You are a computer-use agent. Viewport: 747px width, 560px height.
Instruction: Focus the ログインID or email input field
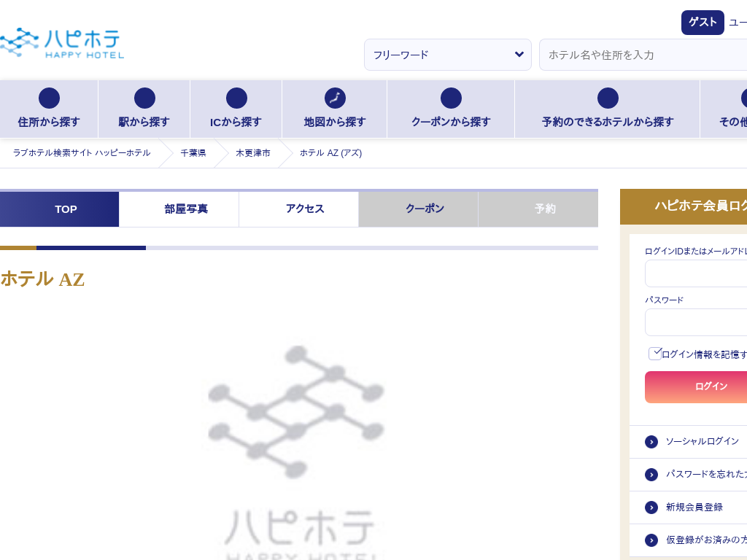[696, 273]
